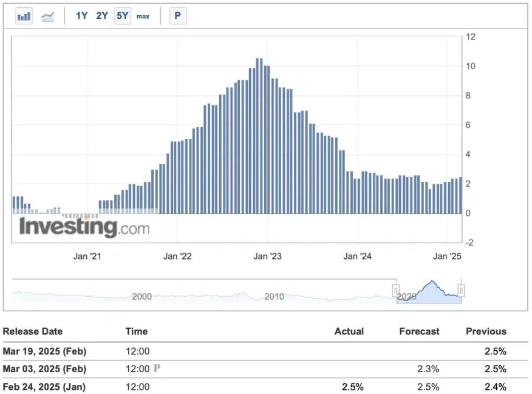Viewport: 532px width, 394px height.
Task: Switch to bar chart view icon
Action: [24, 16]
